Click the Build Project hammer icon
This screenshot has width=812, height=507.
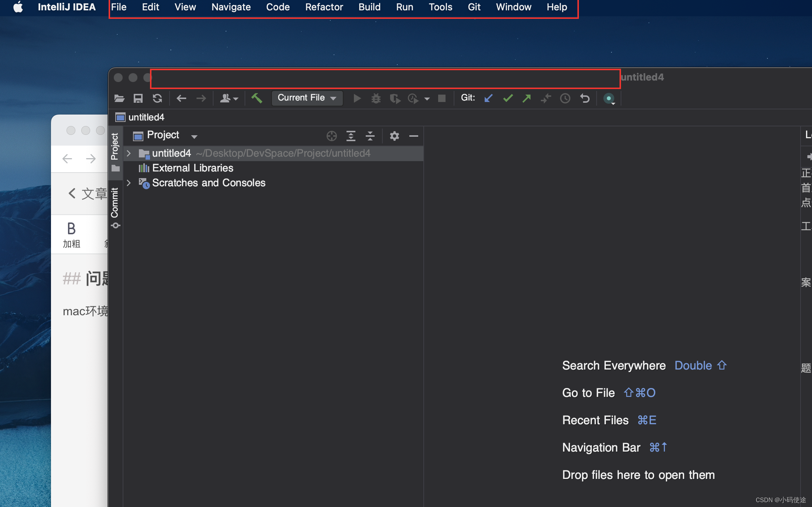257,98
